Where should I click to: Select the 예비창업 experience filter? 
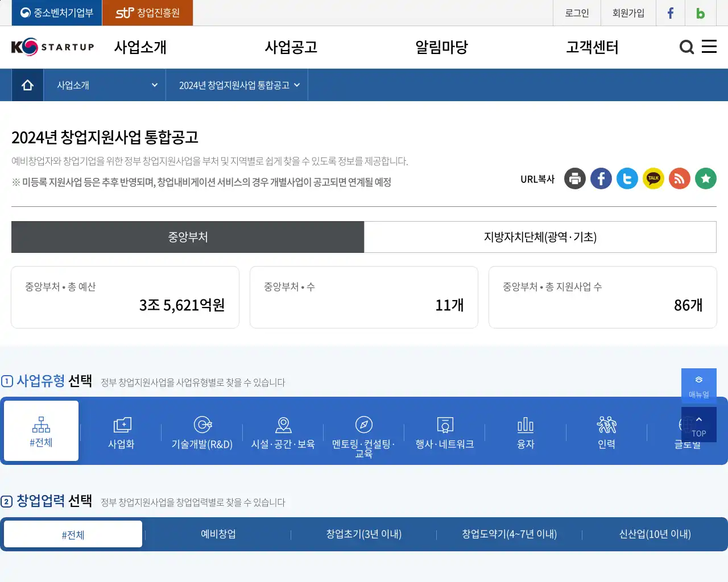[219, 534]
